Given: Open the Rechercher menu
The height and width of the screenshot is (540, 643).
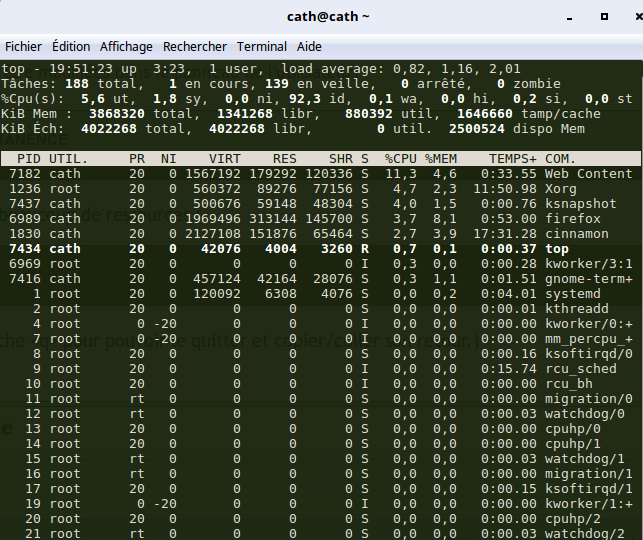Looking at the screenshot, I should (195, 47).
